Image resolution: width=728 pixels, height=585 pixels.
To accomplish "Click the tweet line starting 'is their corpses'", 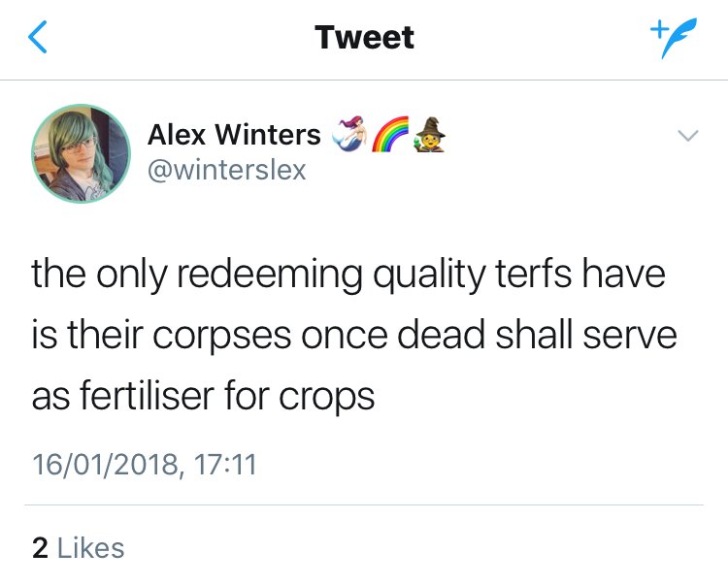I will (x=353, y=337).
